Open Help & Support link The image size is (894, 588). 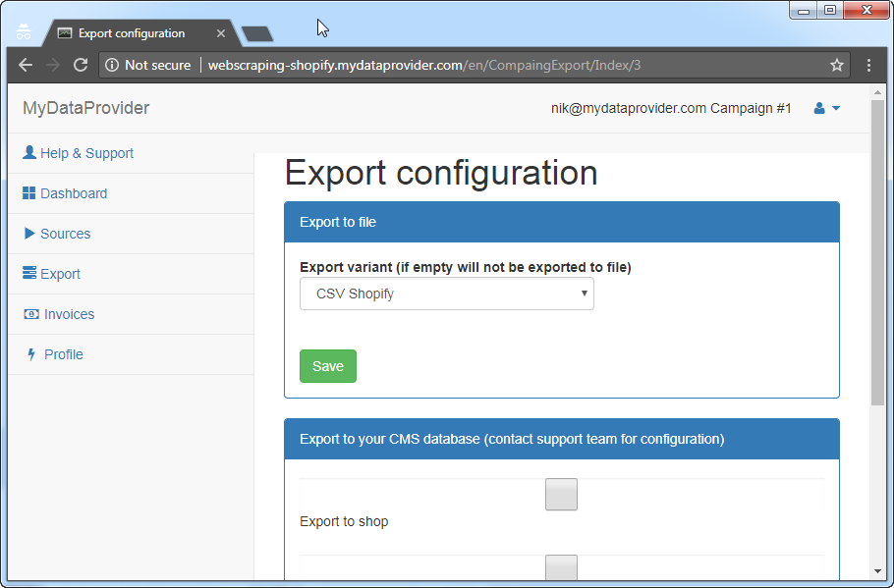pos(86,153)
